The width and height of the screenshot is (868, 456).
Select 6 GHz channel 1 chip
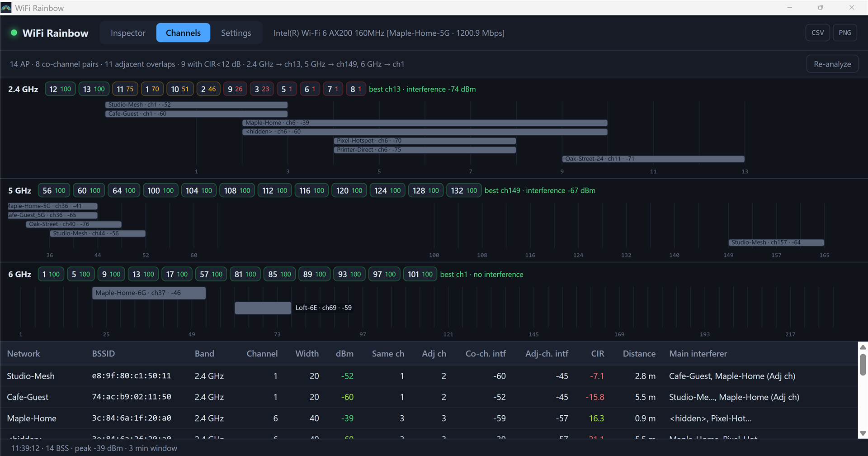click(x=51, y=274)
